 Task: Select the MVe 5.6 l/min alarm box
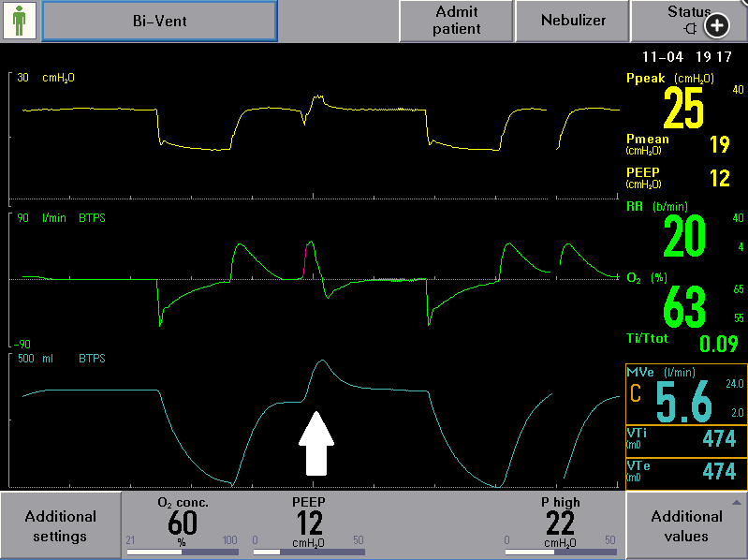(x=685, y=393)
